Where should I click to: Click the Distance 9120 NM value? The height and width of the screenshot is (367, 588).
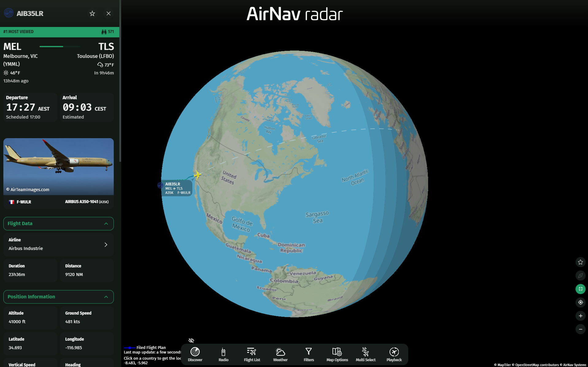(x=74, y=274)
